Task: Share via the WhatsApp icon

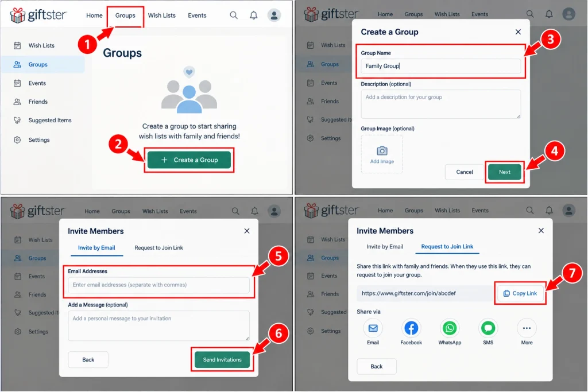Action: point(450,328)
